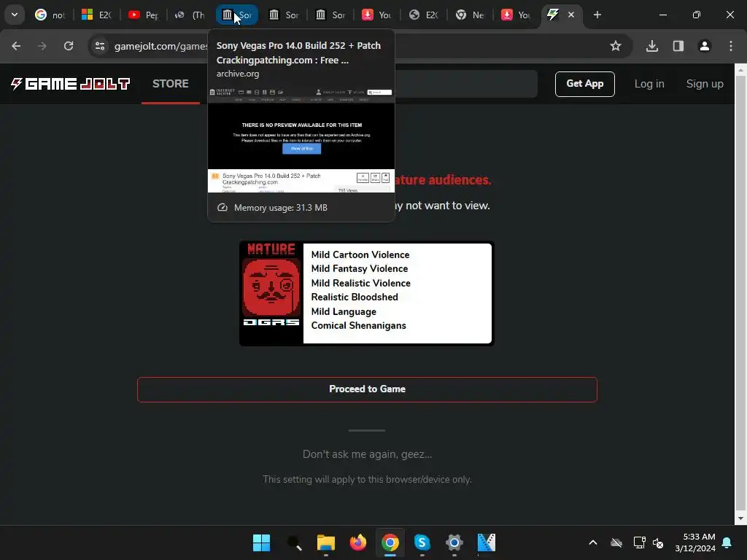This screenshot has width=747, height=560.
Task: Switch to the '(Th' tab
Action: tap(190, 15)
